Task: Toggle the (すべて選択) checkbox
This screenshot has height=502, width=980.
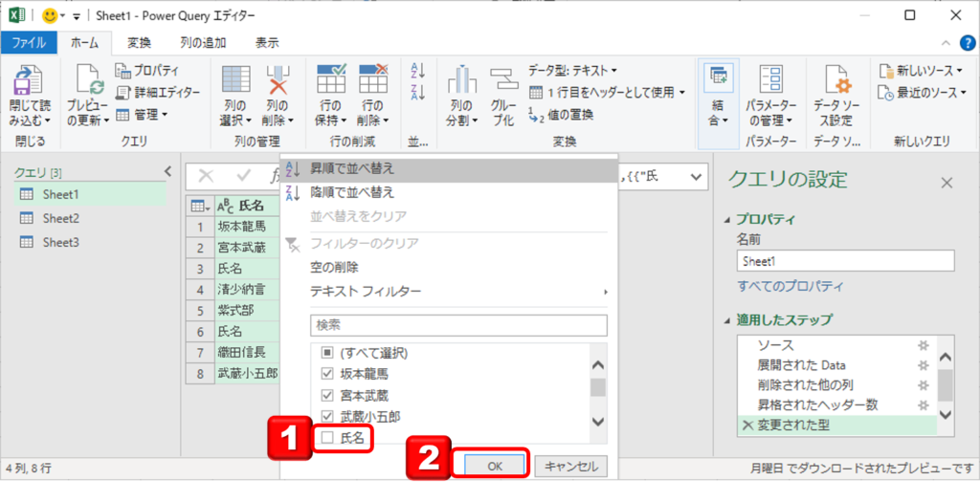Action: coord(327,354)
